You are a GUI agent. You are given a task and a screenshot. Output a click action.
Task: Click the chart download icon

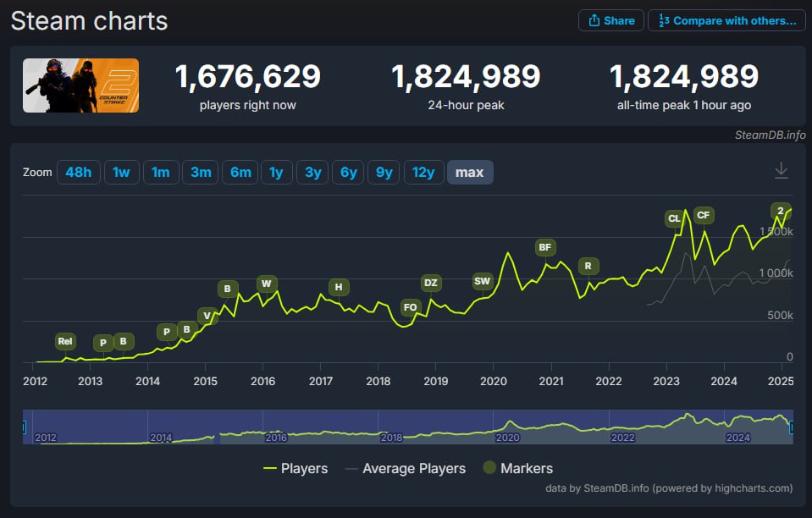[x=781, y=172]
